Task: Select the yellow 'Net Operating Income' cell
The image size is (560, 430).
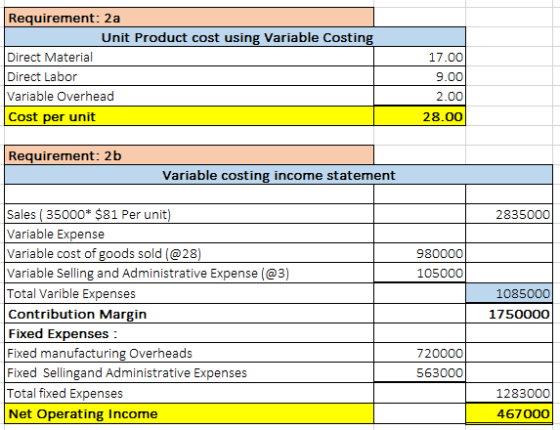Action: coord(189,413)
